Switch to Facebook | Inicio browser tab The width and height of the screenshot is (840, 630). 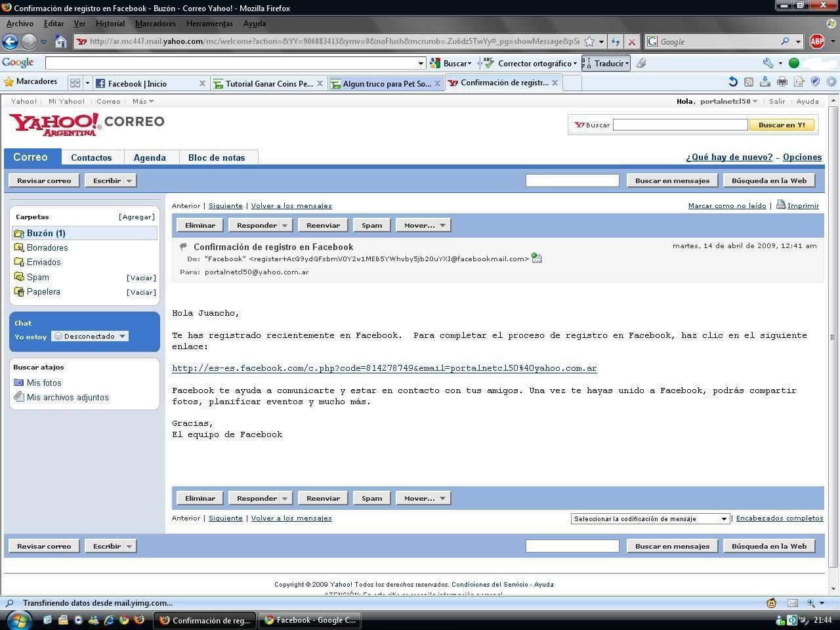150,83
